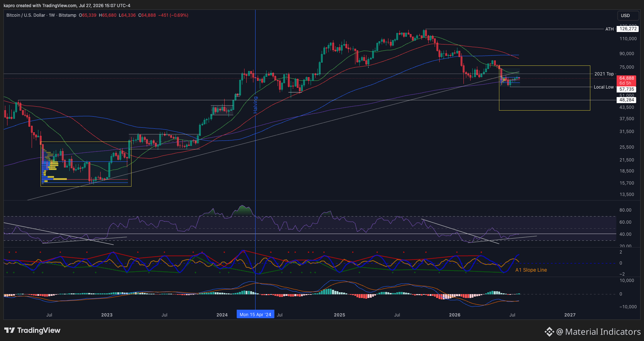Image resolution: width=644 pixels, height=341 pixels.
Task: Click the close value C64,888
Action: [147, 15]
